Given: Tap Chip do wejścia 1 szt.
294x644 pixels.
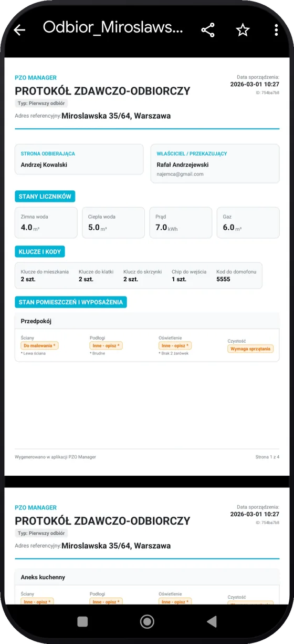Looking at the screenshot, I should point(189,275).
